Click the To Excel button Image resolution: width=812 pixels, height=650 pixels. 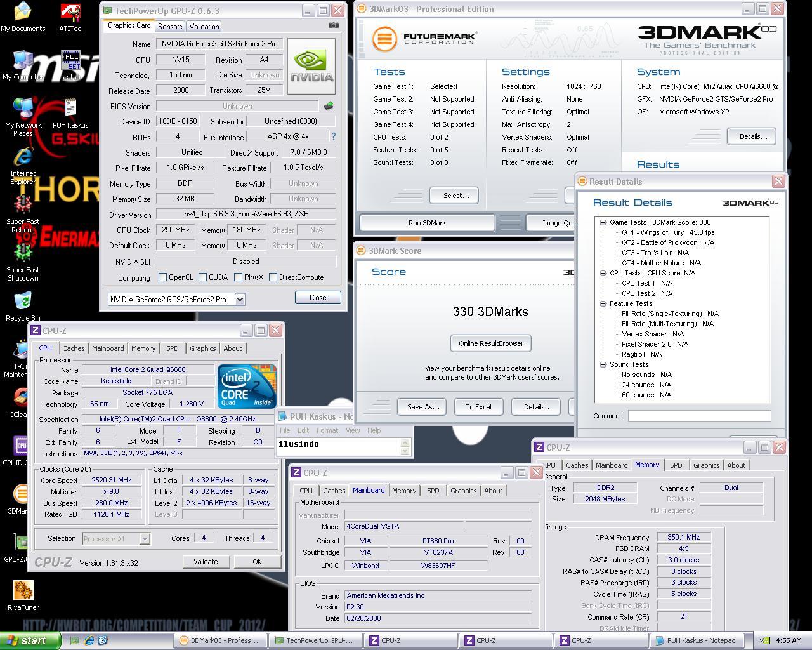coord(478,407)
